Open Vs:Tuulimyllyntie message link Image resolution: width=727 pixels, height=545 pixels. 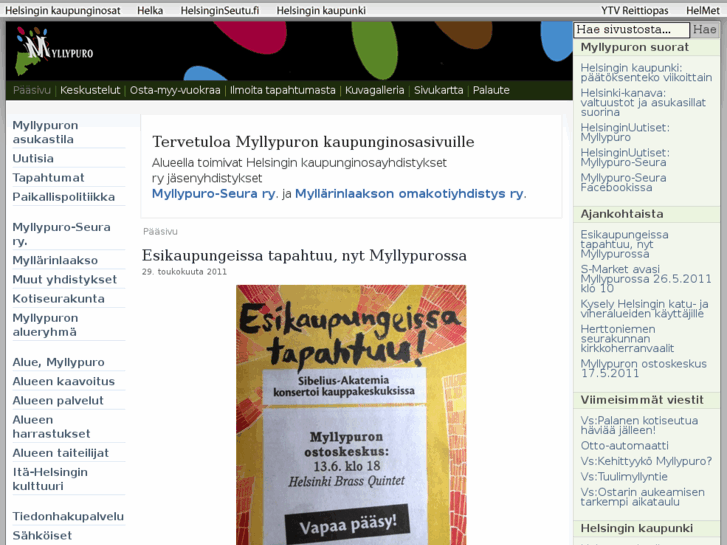[x=624, y=476]
